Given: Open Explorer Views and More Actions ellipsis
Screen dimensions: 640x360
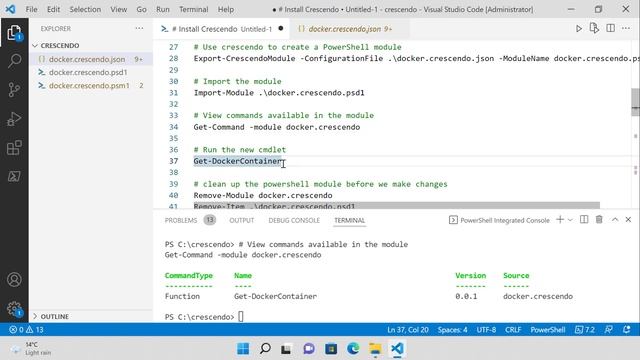Looking at the screenshot, I should click(x=139, y=29).
